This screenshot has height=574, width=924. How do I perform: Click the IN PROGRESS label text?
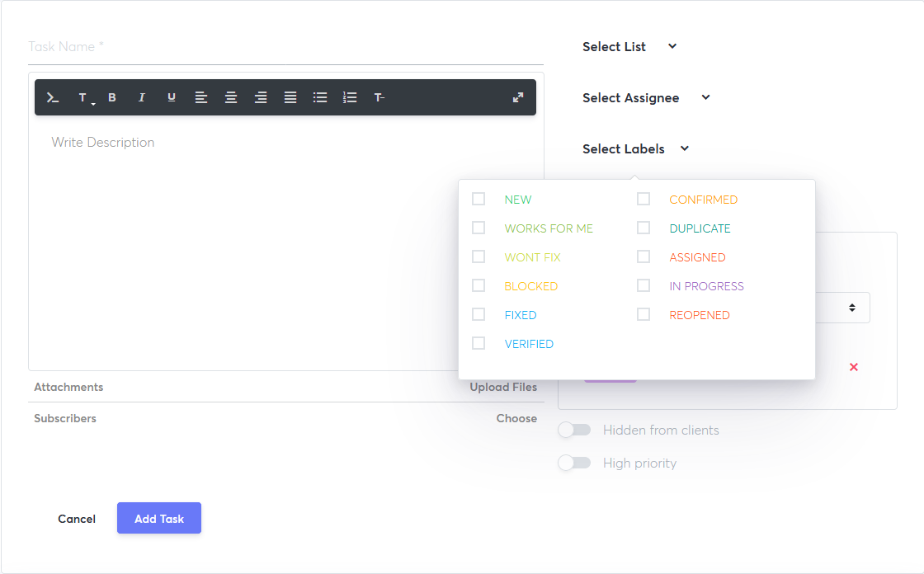tap(706, 286)
